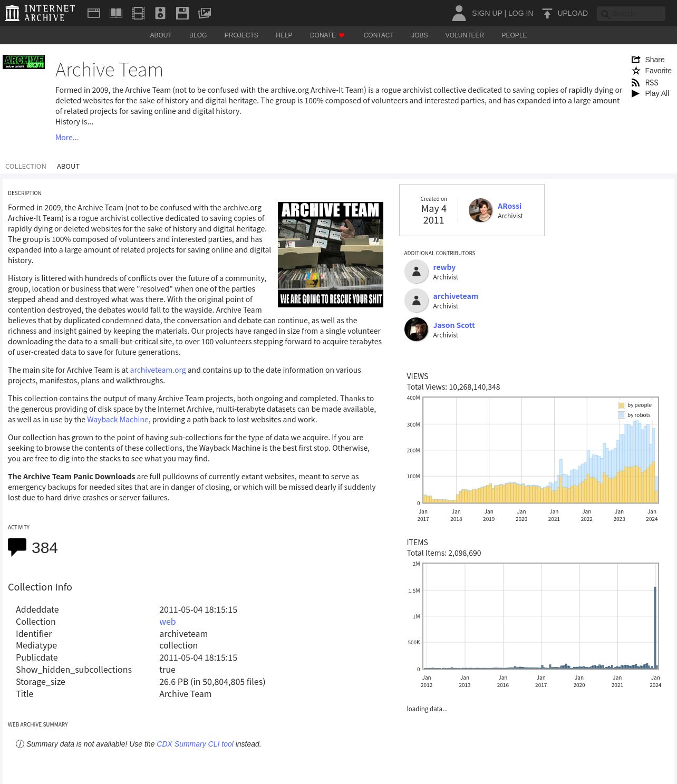Click the Play All text link
677x784 pixels.
(x=657, y=93)
